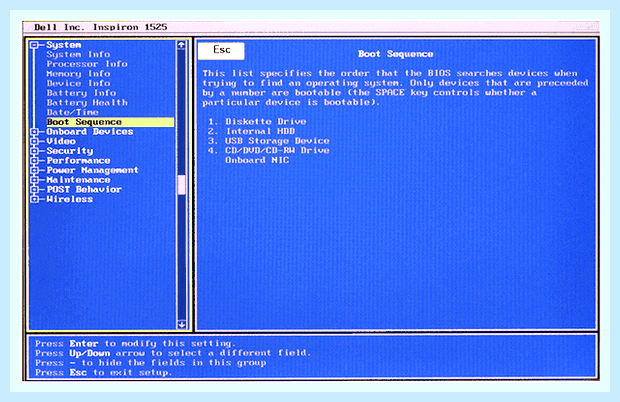Expand the POST Behavior group
Image resolution: width=620 pixels, height=402 pixels.
pyautogui.click(x=34, y=189)
